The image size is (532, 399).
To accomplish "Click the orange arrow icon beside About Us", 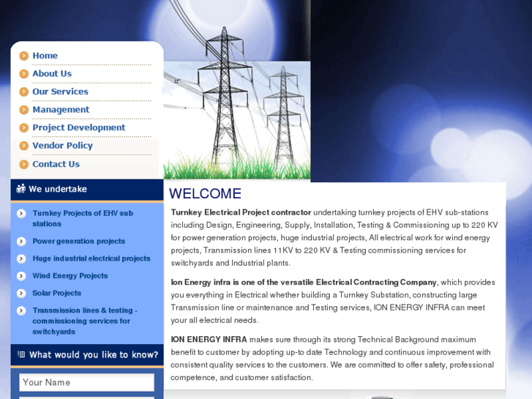I will pos(23,74).
